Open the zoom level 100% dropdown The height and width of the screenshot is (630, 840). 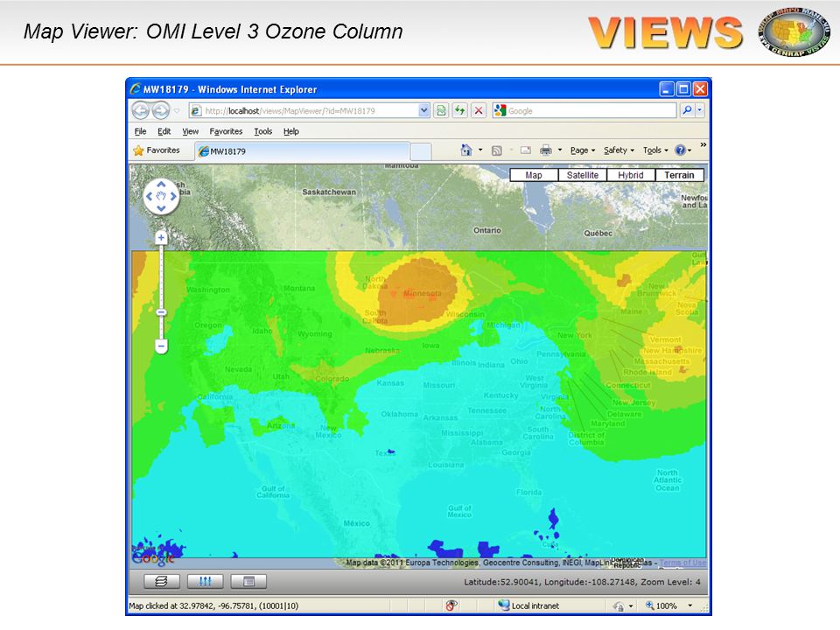(690, 605)
